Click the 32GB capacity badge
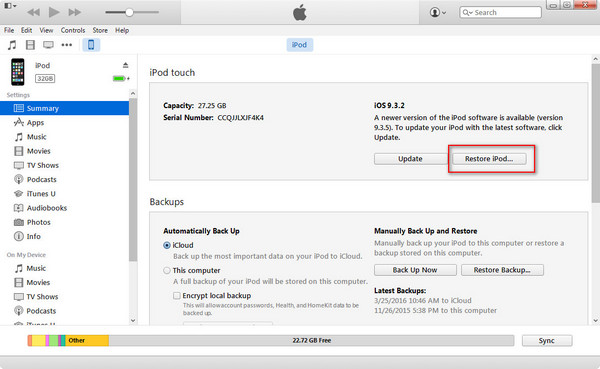The width and height of the screenshot is (600, 369). coord(45,78)
